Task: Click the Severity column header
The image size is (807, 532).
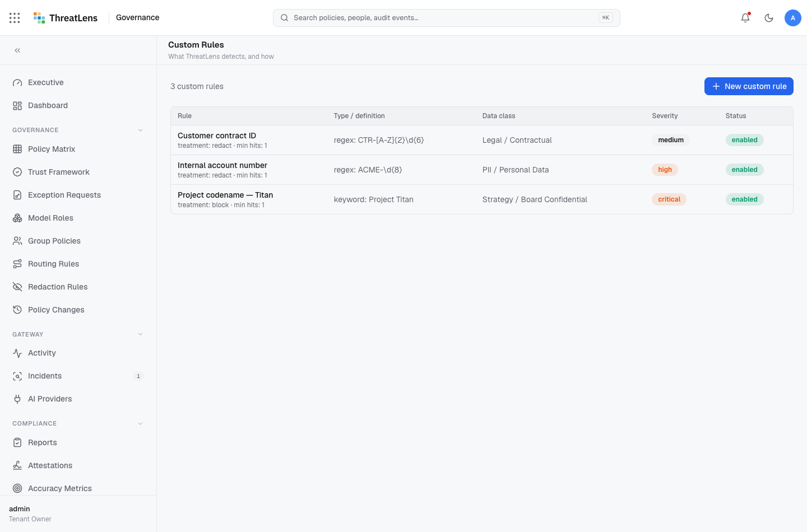Action: tap(665, 116)
